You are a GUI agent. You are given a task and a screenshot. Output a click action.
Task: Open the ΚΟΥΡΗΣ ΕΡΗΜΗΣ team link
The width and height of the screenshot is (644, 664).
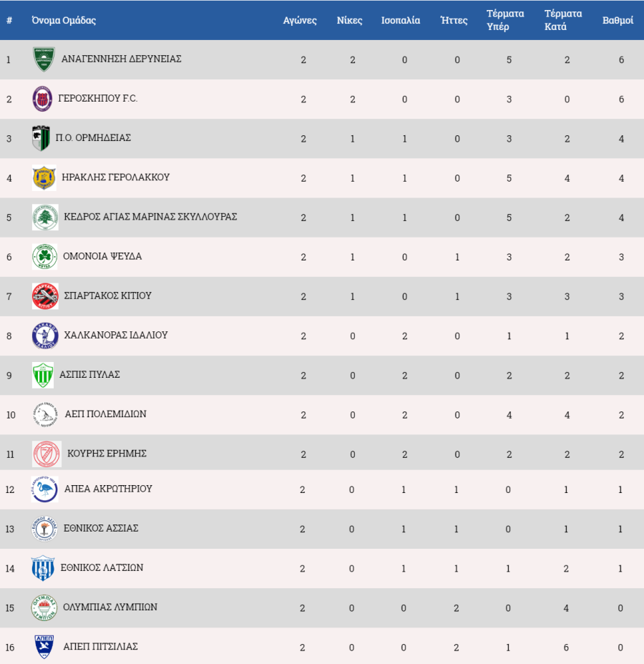(107, 453)
